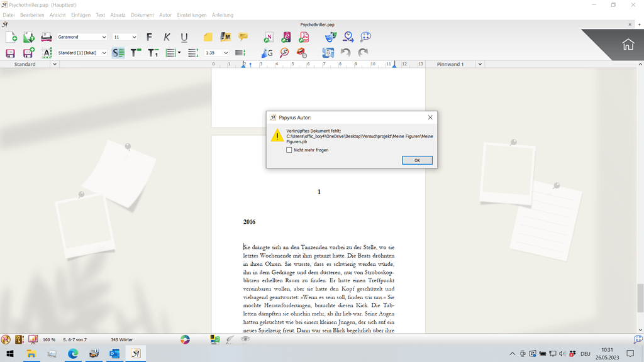Click the Bold (F) formatting icon
Image resolution: width=644 pixels, height=362 pixels.
pos(149,37)
